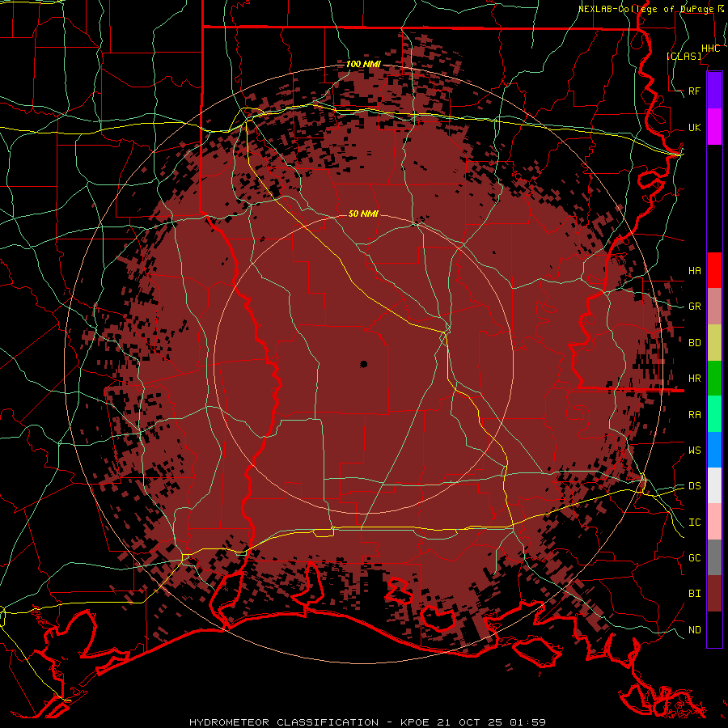
Task: Click the 'ND' legend label
Action: pos(695,630)
